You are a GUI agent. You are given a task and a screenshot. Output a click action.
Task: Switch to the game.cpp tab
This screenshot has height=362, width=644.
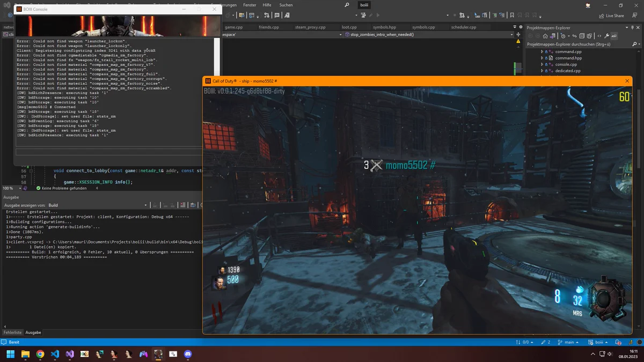[x=233, y=27]
